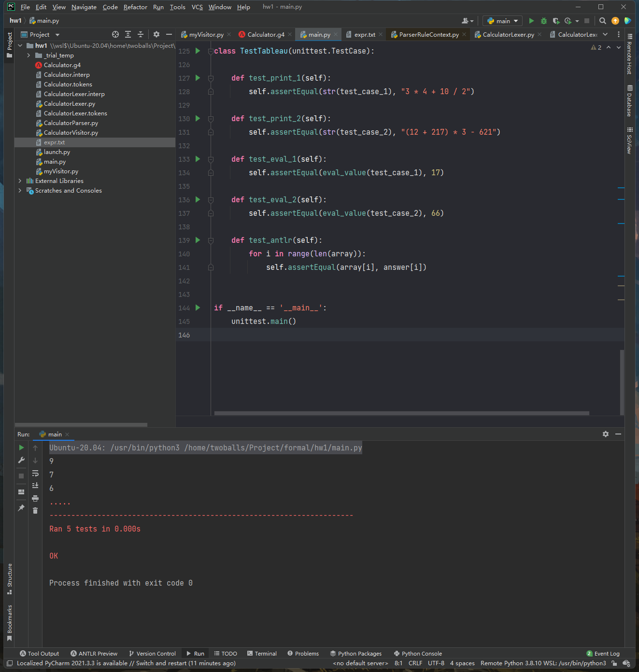Expand the _trial_temp folder

pyautogui.click(x=29, y=56)
